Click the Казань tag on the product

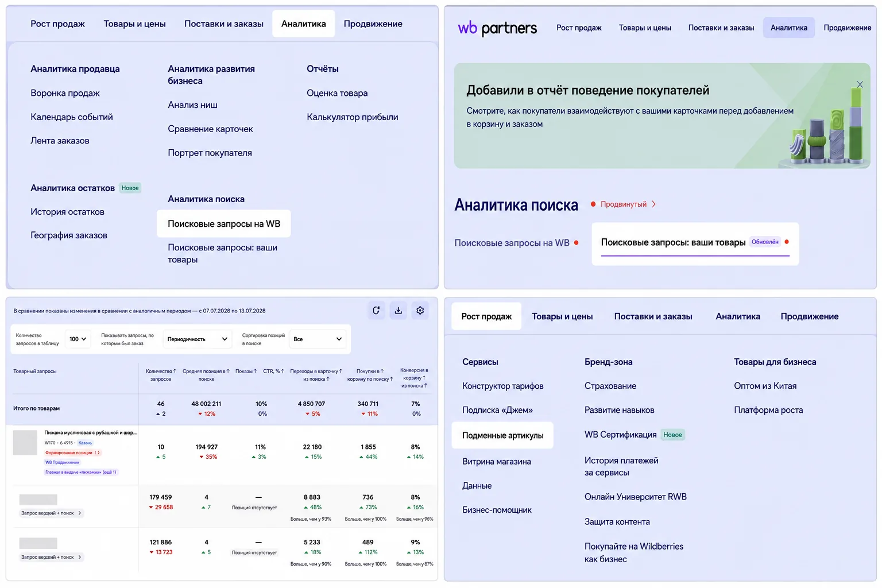pos(85,443)
